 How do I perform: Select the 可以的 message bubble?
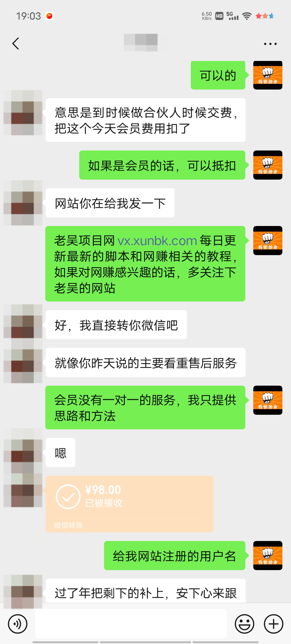point(218,75)
